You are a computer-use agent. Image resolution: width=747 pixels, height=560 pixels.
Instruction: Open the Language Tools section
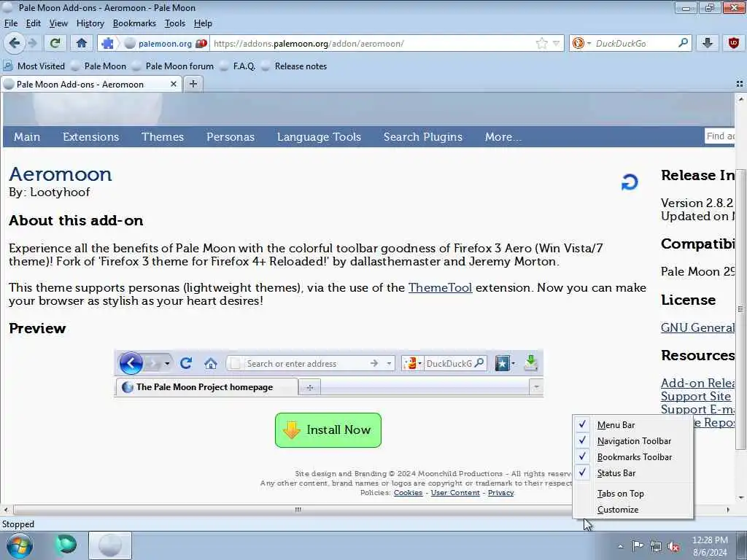pyautogui.click(x=320, y=136)
